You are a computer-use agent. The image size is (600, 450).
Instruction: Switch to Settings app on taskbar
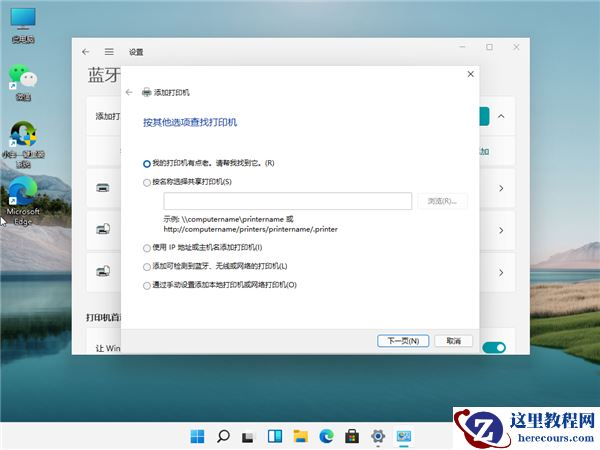pos(378,436)
